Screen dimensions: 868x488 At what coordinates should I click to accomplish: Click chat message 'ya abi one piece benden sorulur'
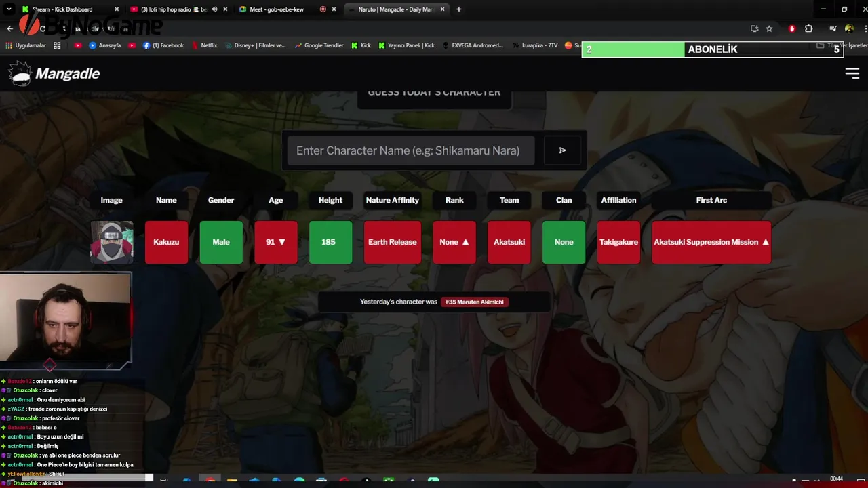(81, 455)
